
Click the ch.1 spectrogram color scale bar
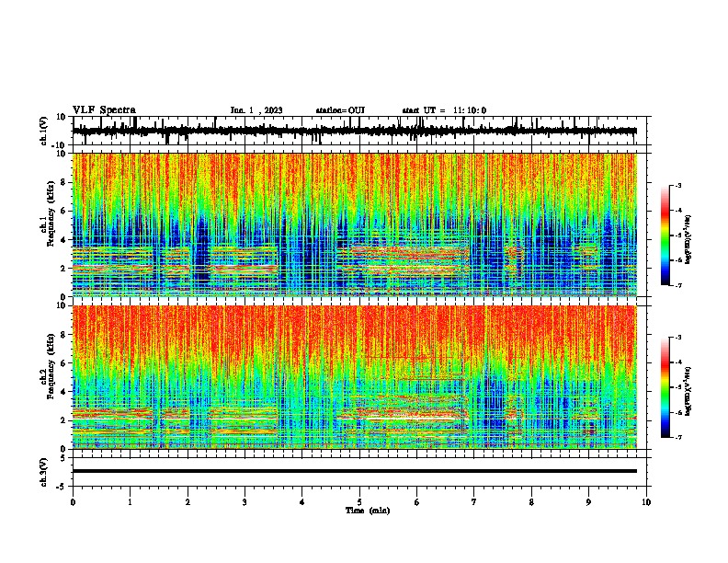click(665, 236)
